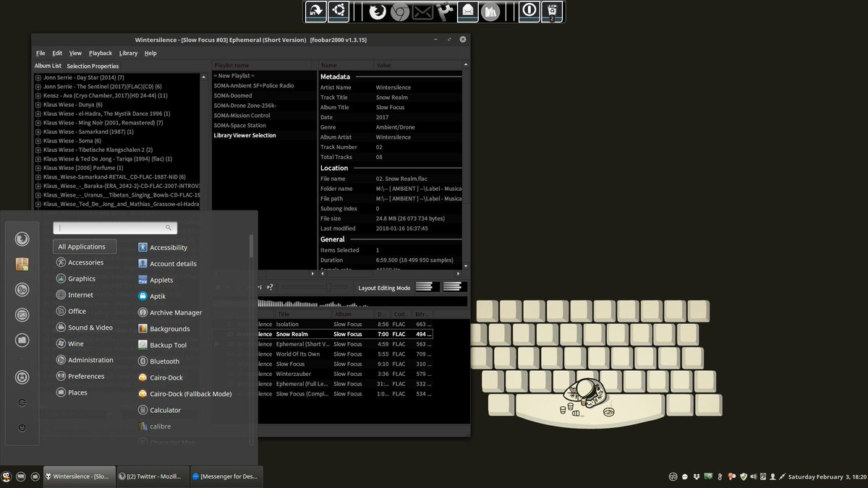
Task: Launch Firefox from the top dock
Action: tap(377, 12)
